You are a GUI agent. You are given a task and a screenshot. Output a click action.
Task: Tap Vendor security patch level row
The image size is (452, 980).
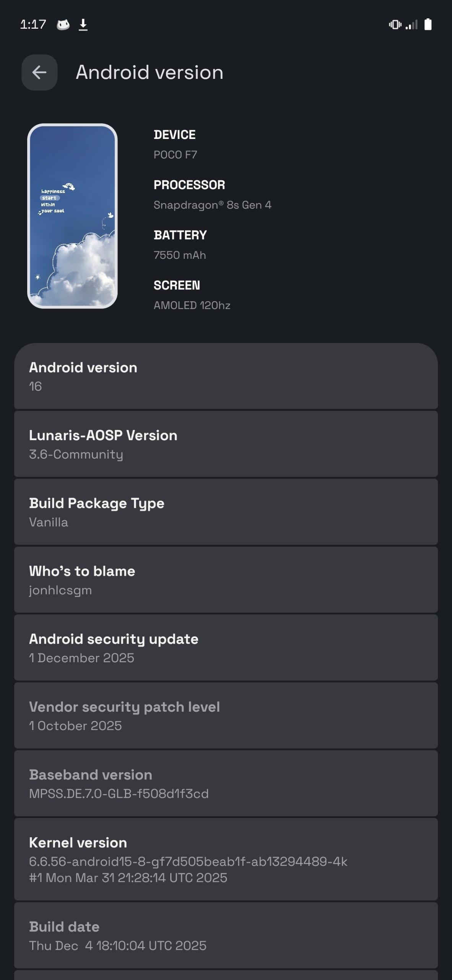[226, 715]
